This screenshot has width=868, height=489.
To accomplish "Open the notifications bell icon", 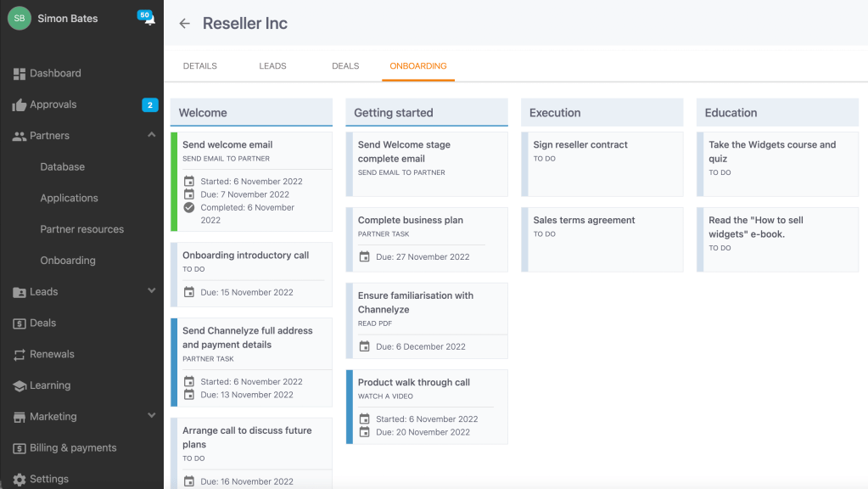I will 149,20.
